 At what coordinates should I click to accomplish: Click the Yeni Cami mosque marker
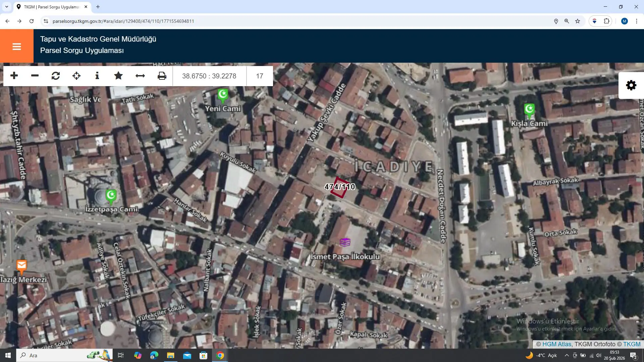point(223,96)
